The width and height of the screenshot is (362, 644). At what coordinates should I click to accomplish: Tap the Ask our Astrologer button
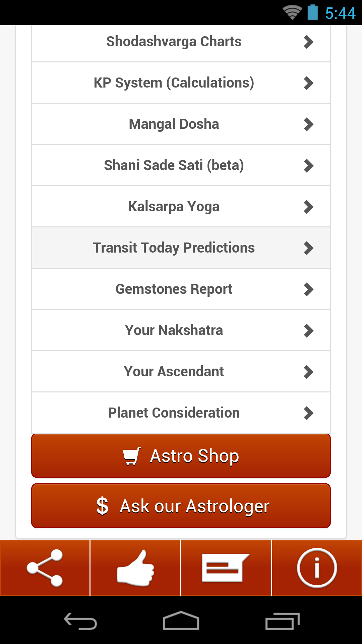[x=181, y=506]
